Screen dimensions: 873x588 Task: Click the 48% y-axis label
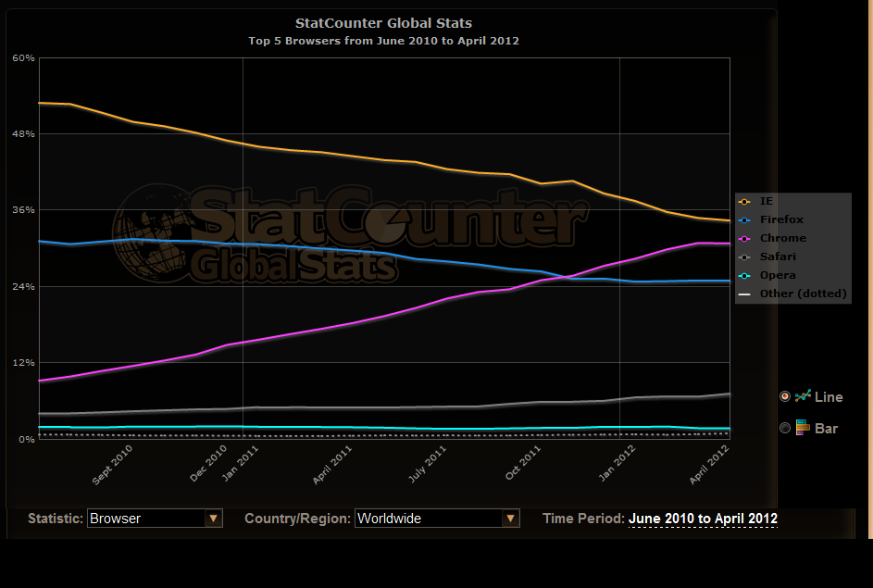click(23, 133)
